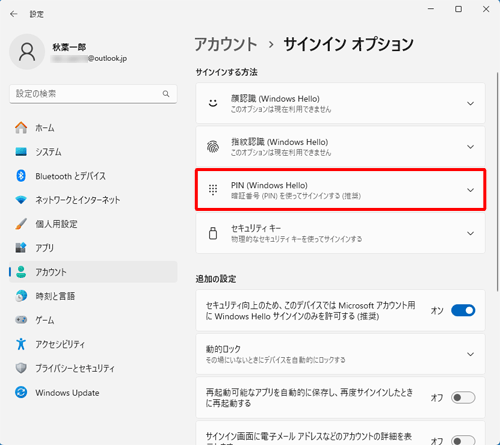Viewport: 500px width, 445px height.
Task: Select アカウント in sidebar
Action: pyautogui.click(x=93, y=272)
